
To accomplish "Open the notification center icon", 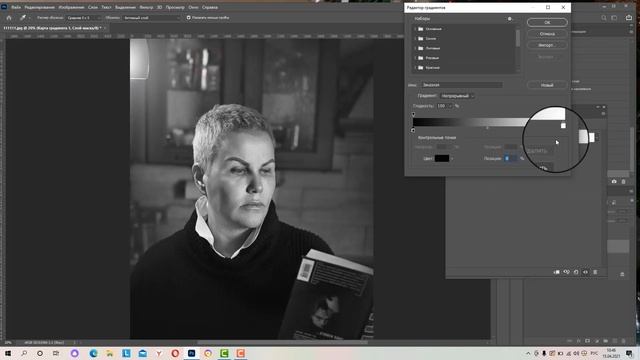I will 629,353.
